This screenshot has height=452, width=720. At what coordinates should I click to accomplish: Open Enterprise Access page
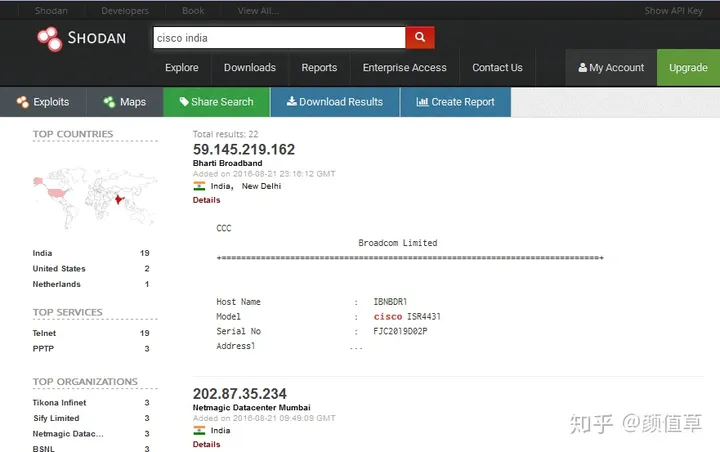coord(405,68)
